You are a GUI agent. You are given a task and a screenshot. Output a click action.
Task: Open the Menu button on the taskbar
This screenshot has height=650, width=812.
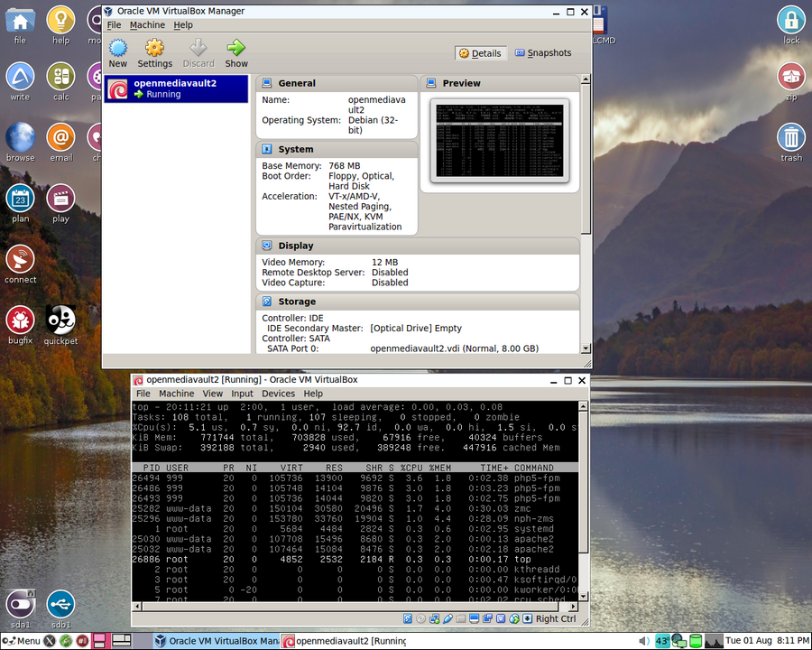pos(22,641)
